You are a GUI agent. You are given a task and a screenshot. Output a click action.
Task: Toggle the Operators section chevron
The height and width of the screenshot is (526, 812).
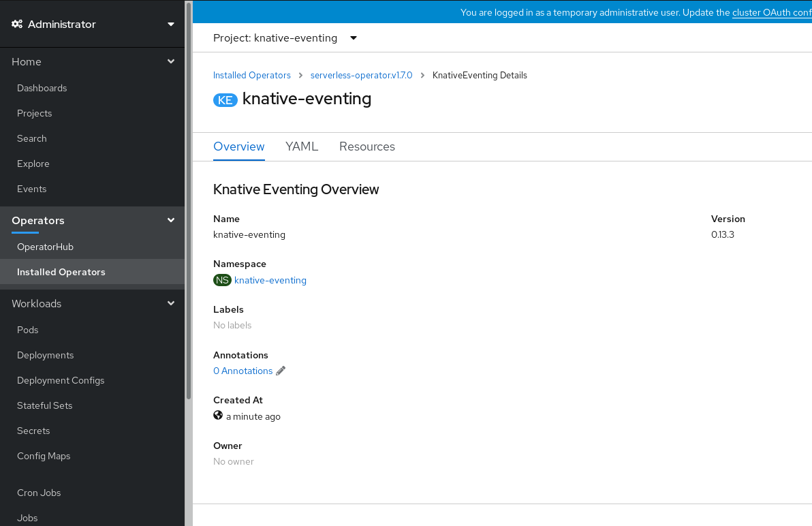pyautogui.click(x=171, y=220)
